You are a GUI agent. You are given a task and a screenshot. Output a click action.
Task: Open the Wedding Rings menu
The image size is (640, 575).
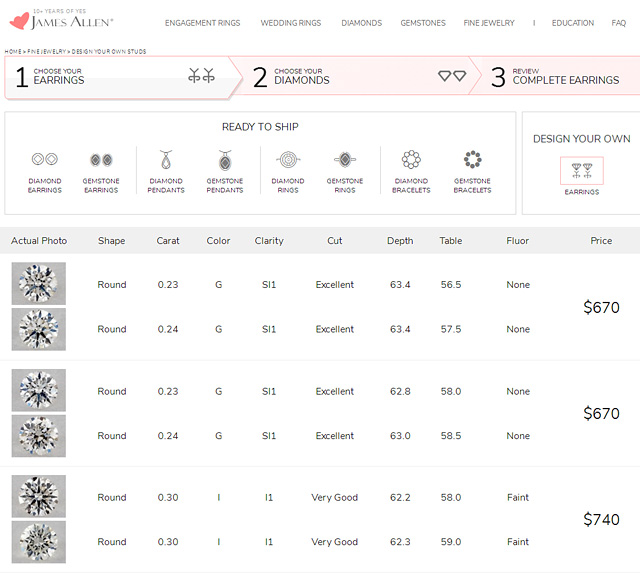point(290,23)
